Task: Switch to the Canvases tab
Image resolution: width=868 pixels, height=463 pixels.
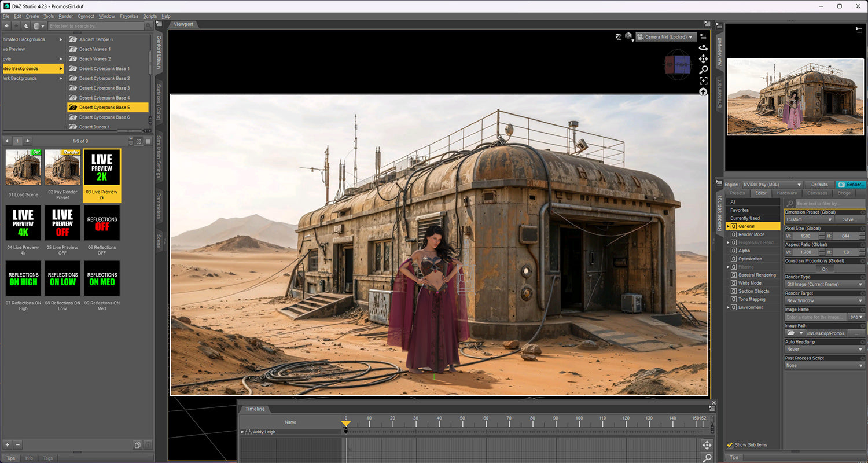Action: [817, 193]
